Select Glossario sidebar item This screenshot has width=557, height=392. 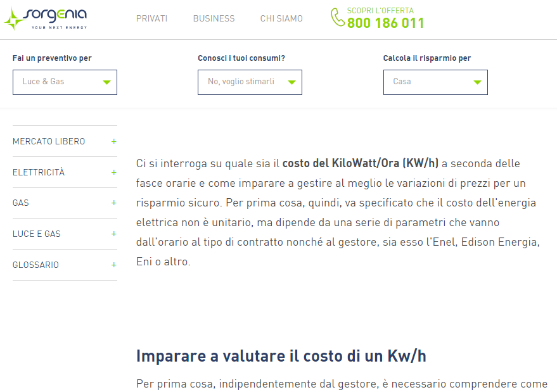pyautogui.click(x=35, y=265)
